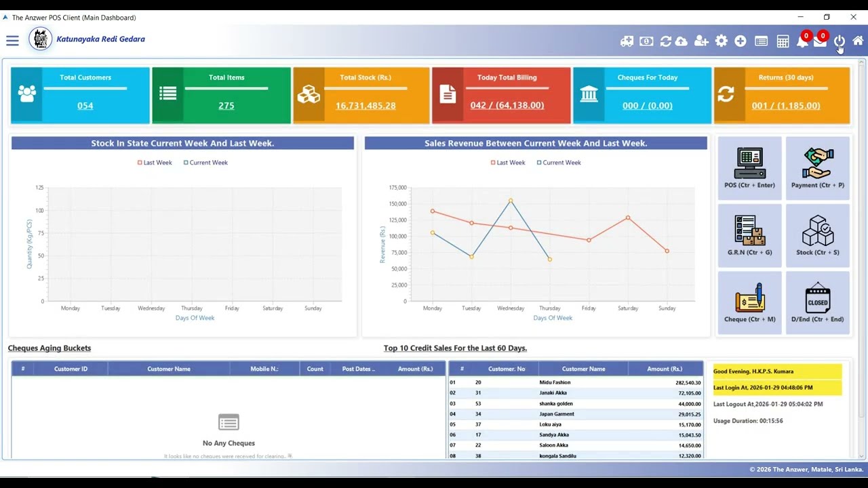Sort cheques by Mobile N.: column

264,369
